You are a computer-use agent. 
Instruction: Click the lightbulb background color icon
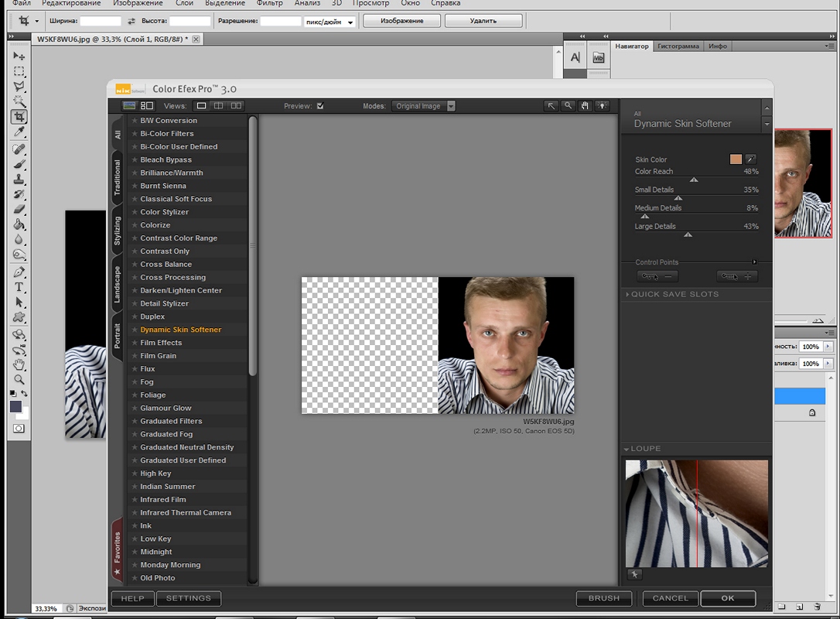(602, 106)
